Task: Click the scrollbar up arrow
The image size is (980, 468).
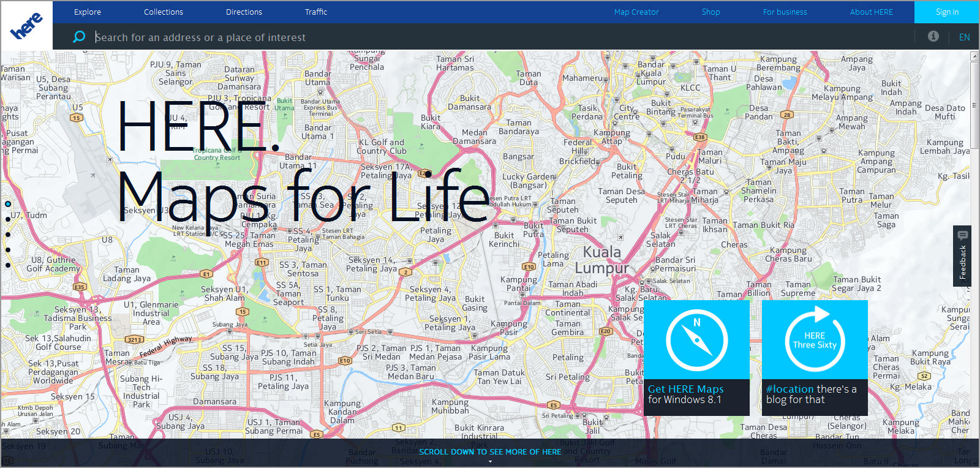Action: coord(974,56)
